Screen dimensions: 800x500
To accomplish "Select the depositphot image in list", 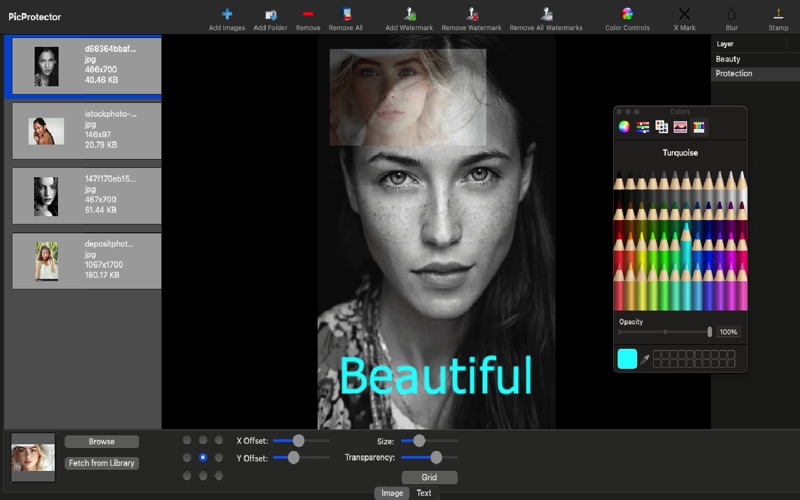I will (x=87, y=261).
